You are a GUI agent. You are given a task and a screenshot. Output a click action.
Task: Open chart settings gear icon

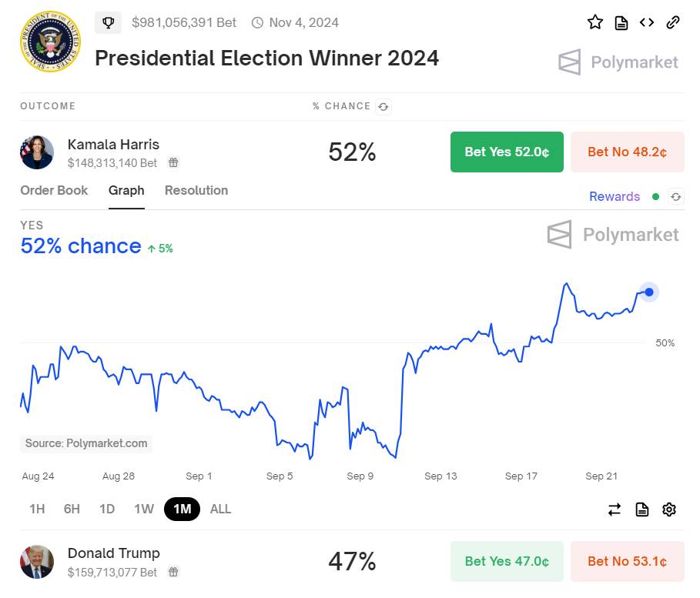click(668, 509)
